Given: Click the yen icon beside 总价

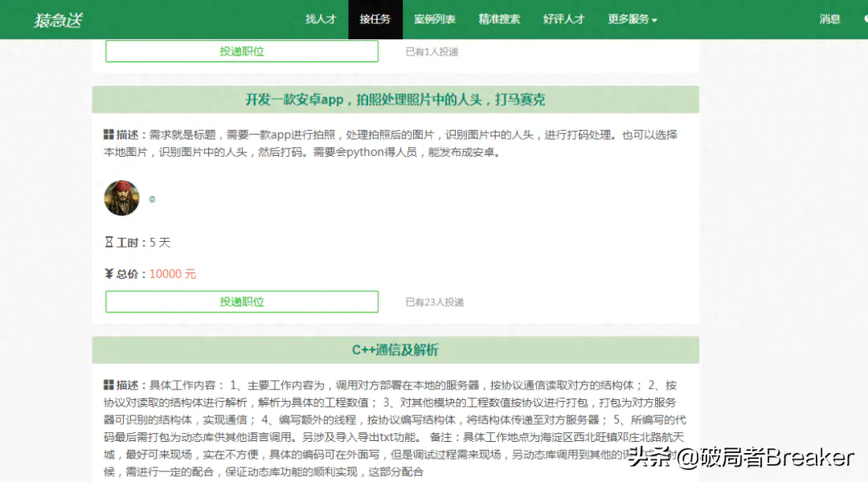Looking at the screenshot, I should click(109, 274).
